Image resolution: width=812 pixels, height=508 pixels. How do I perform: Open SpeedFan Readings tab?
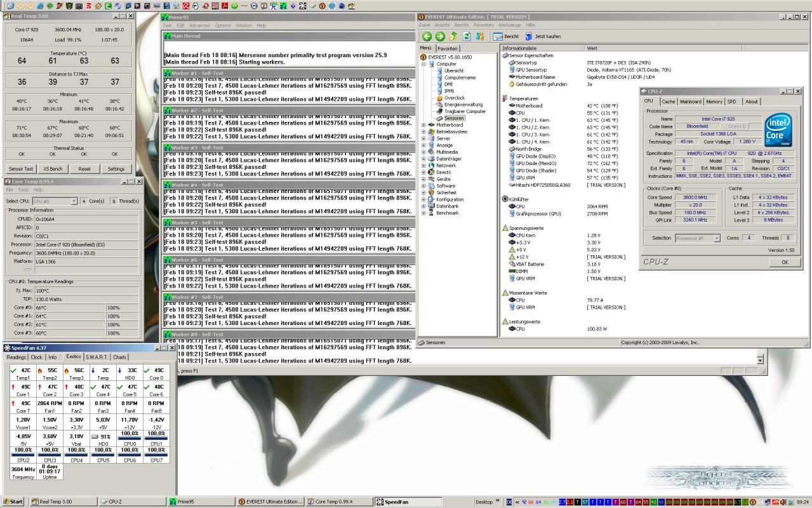tap(17, 357)
